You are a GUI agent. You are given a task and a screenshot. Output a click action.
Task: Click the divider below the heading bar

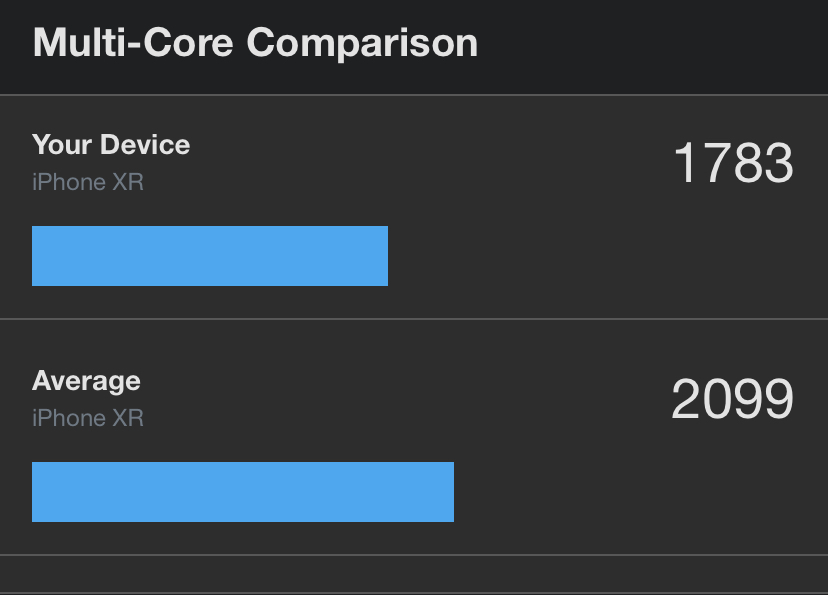pos(414,95)
